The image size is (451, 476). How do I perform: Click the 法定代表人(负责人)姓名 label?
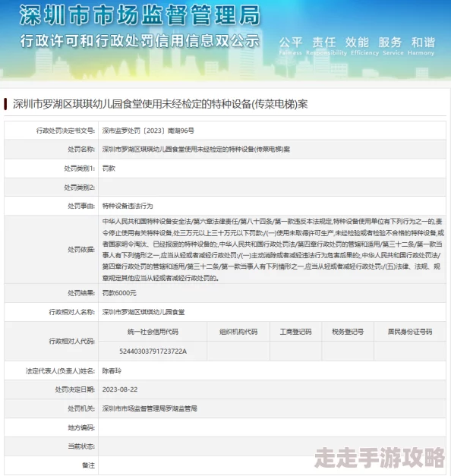click(x=60, y=371)
